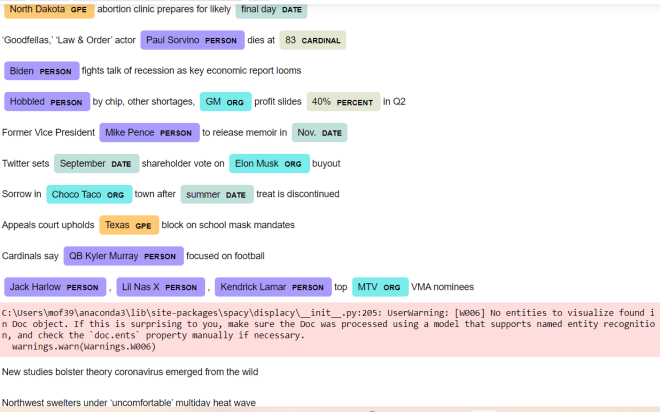Click headline 'New studies bolster theory coronavirus emerged'
The image size is (660, 412).
130,372
